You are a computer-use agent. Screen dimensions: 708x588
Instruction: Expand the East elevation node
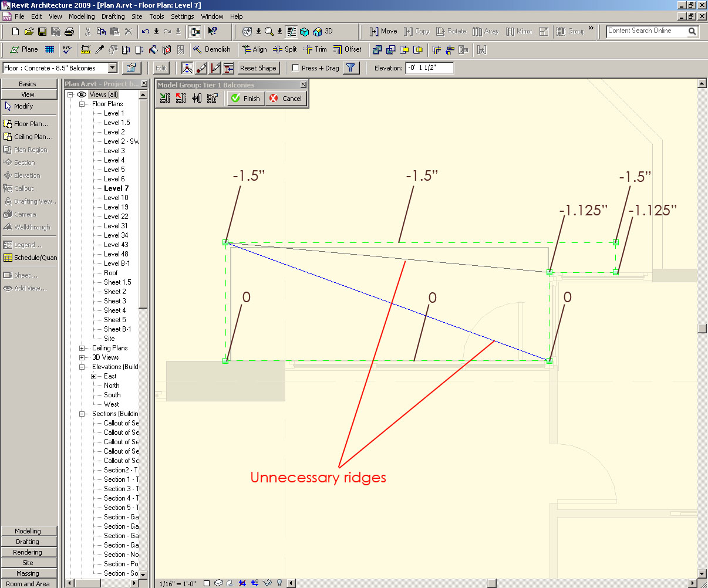[x=93, y=376]
